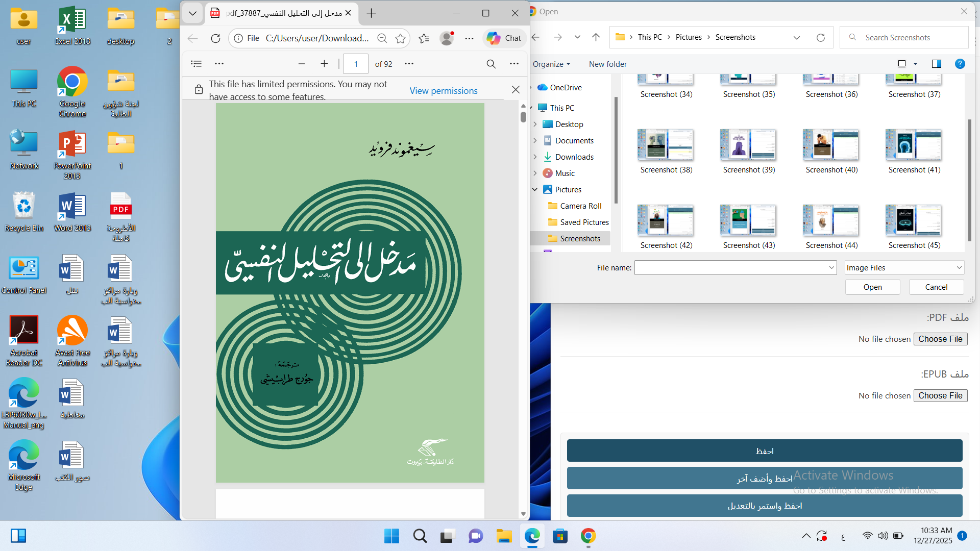Viewport: 980px width, 551px height.
Task: Open Edge profile avatar
Action: pos(447,38)
